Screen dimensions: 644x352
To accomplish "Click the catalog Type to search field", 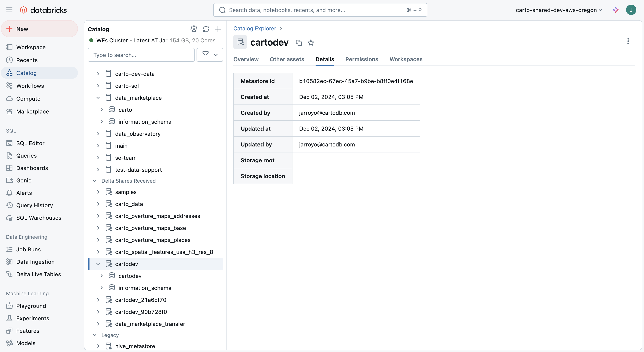I will (141, 55).
